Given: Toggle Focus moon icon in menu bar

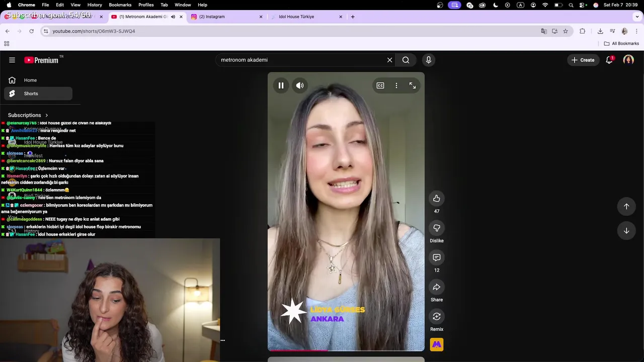Looking at the screenshot, I should click(x=496, y=5).
